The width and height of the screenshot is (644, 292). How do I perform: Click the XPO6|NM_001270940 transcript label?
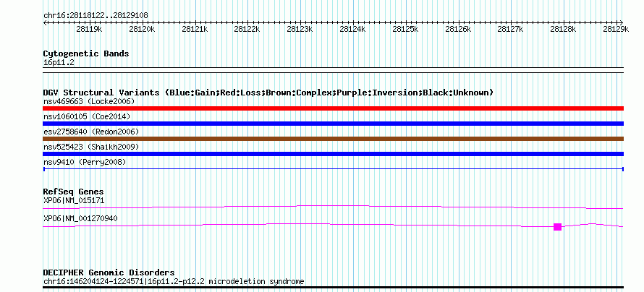click(x=80, y=218)
